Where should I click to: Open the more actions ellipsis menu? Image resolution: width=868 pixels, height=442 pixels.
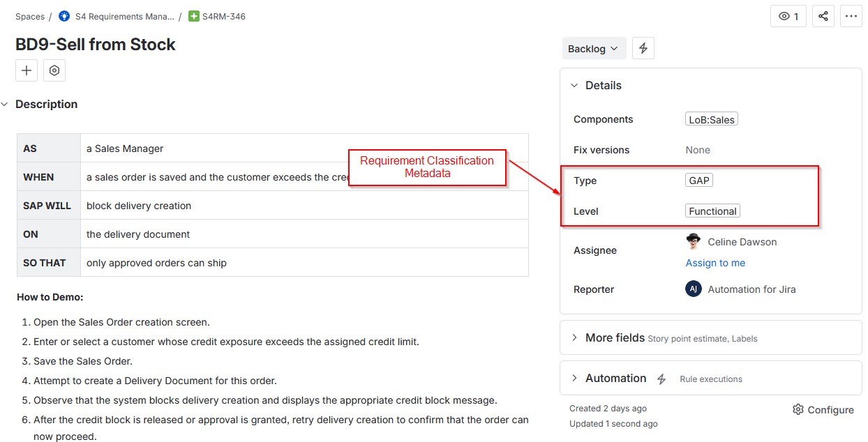point(851,15)
